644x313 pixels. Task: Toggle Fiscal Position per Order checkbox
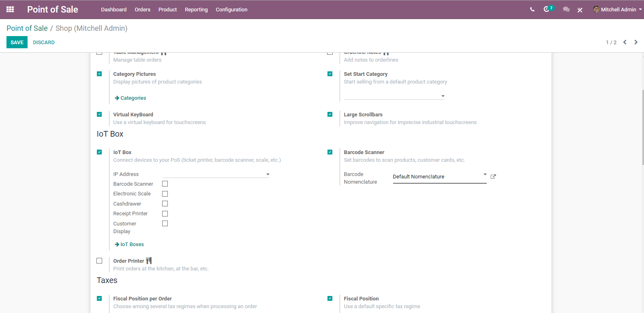click(99, 298)
